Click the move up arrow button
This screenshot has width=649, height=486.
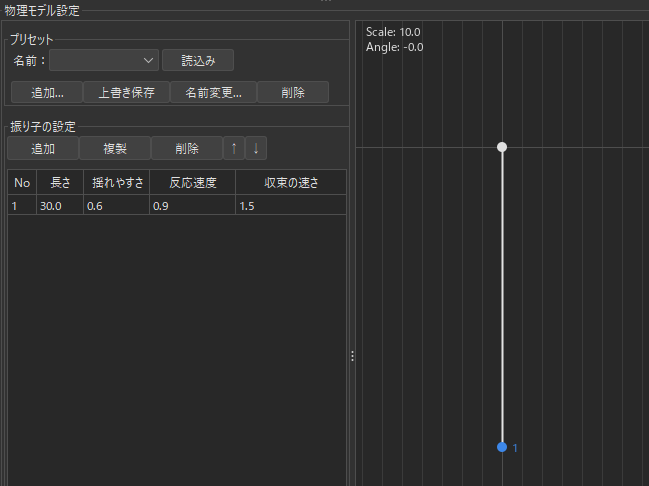tap(234, 148)
